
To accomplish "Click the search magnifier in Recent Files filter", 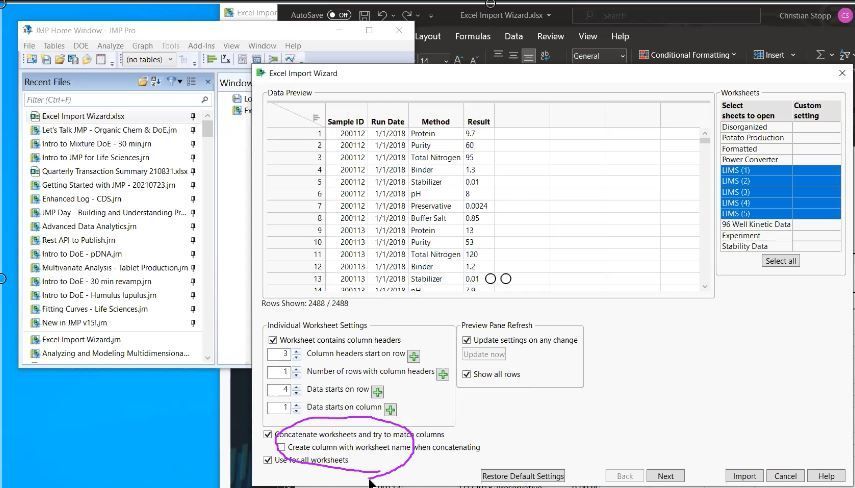I will [204, 100].
